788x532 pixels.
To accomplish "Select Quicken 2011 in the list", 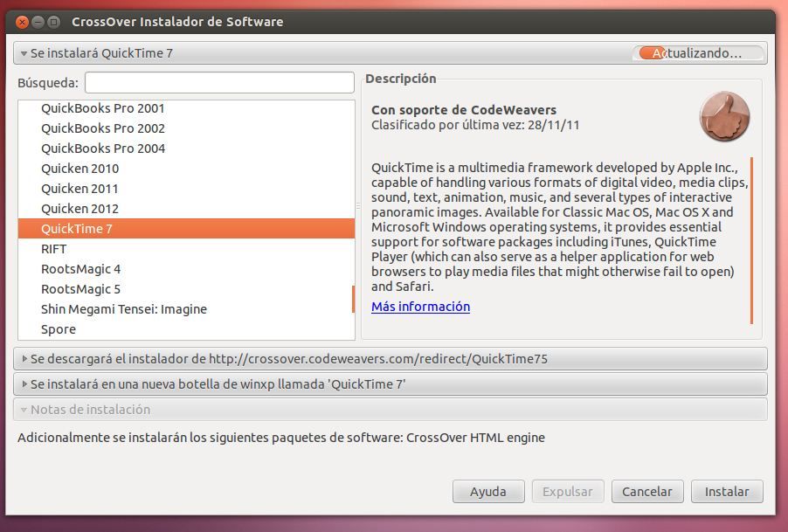I will tap(186, 189).
